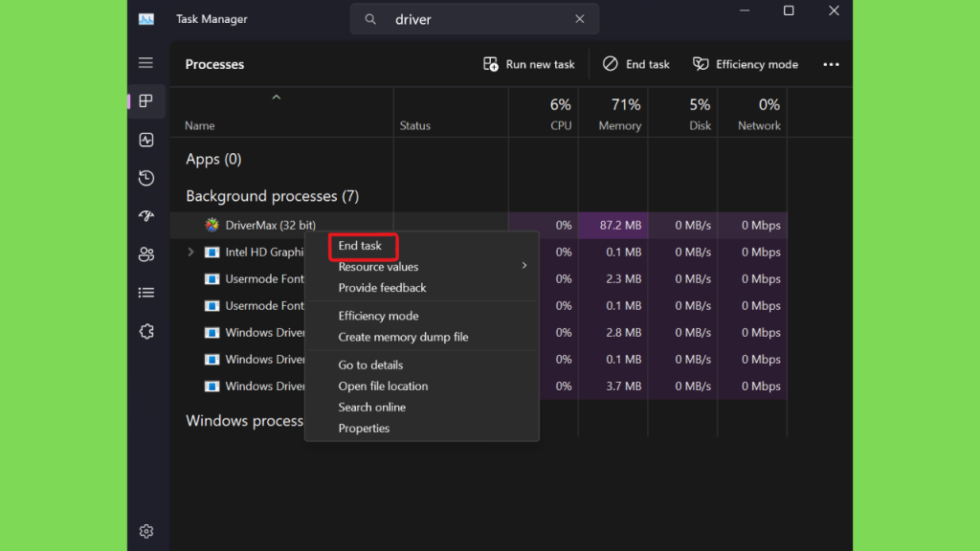
Task: Open Task Manager settings gear
Action: (x=145, y=531)
